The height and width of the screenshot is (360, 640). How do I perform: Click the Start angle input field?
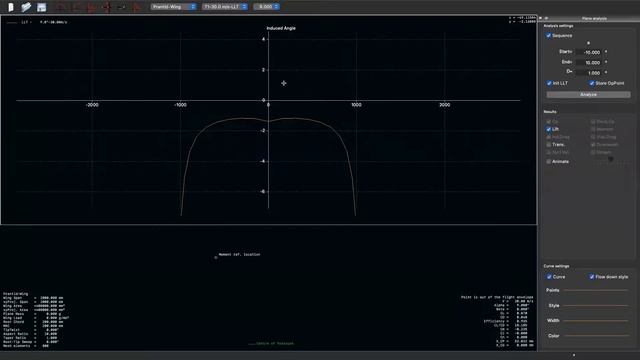pos(589,52)
